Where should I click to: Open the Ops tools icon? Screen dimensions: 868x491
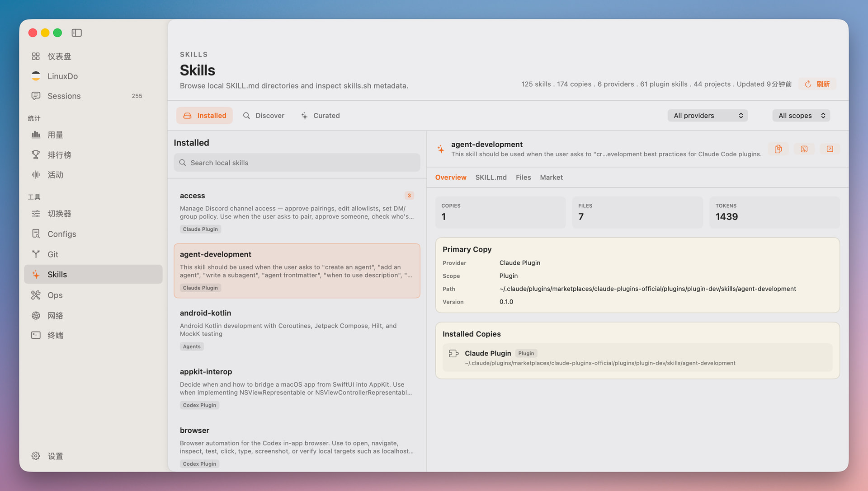pos(36,295)
